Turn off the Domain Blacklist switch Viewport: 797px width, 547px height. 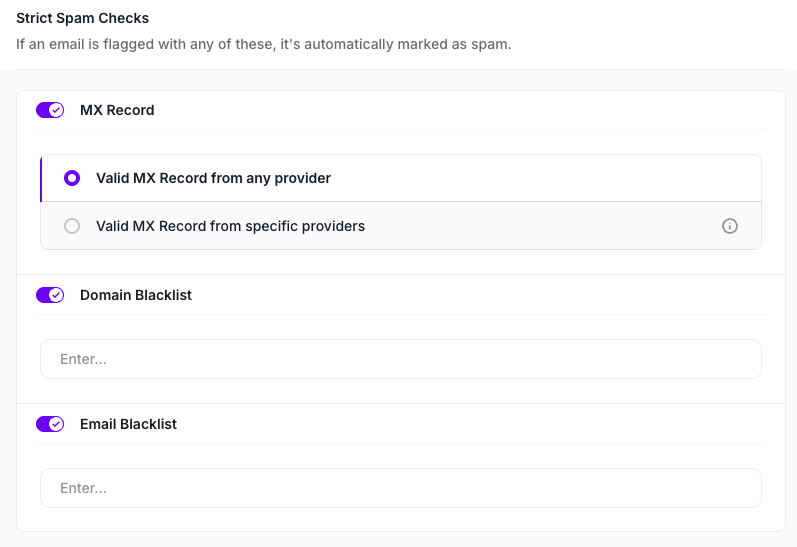[x=50, y=295]
